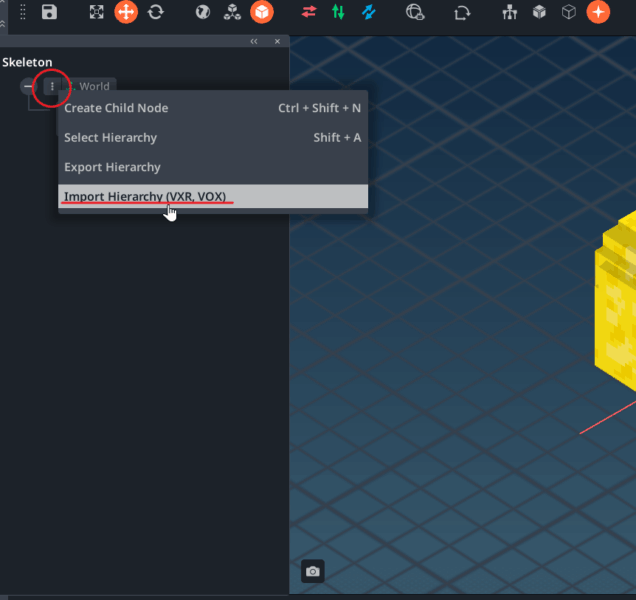Click the blue diagonal flip arrows icon
The width and height of the screenshot is (636, 600).
pos(369,12)
